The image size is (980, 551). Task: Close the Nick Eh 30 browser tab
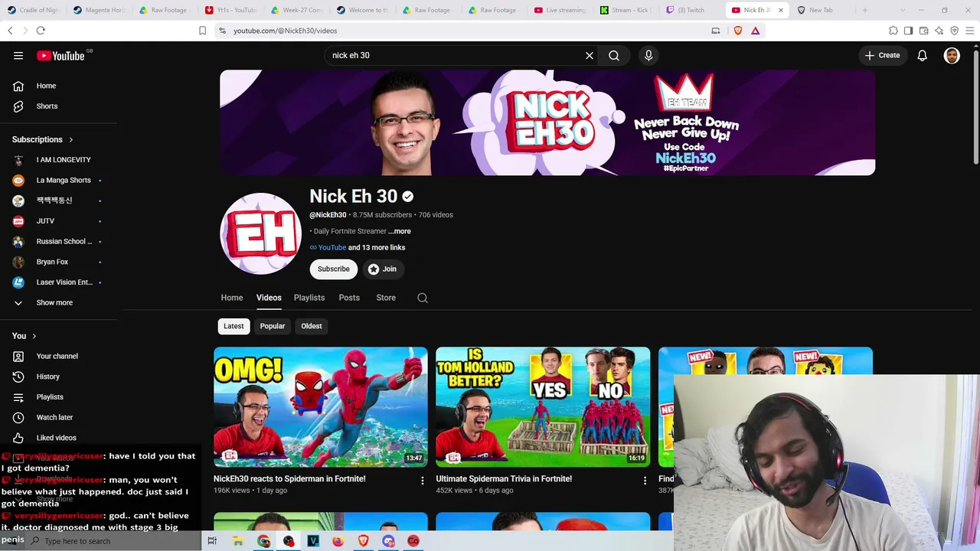781,10
